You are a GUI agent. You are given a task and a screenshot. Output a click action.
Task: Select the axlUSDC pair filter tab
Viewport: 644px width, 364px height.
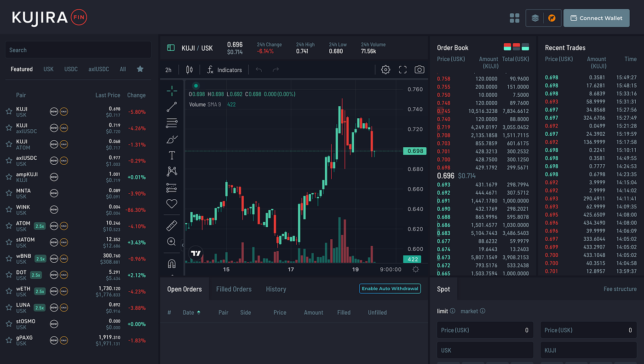click(x=98, y=69)
